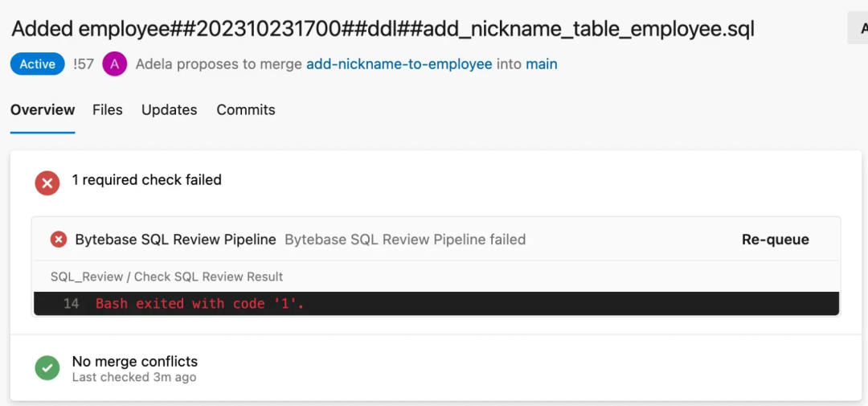Click 'Bash exited with code 1' log line
Screen dimensions: 868x406
tap(200, 304)
